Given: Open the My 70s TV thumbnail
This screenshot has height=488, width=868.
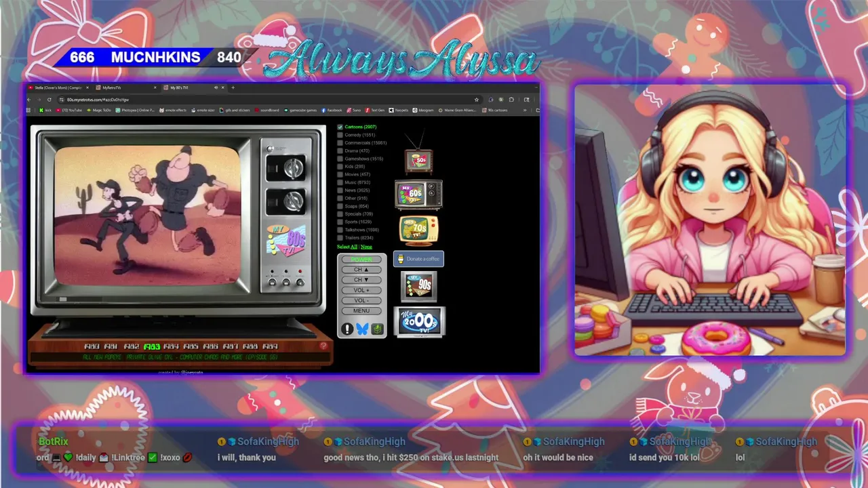Looking at the screenshot, I should coord(418,230).
